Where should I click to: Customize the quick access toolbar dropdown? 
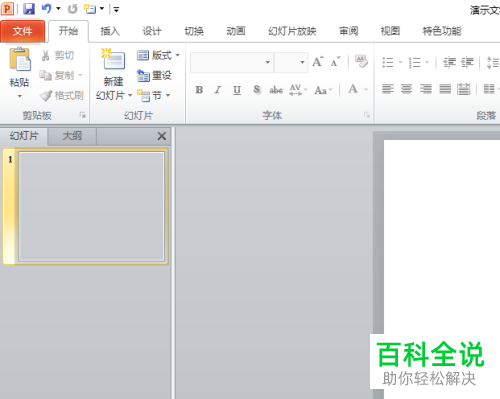[116, 9]
